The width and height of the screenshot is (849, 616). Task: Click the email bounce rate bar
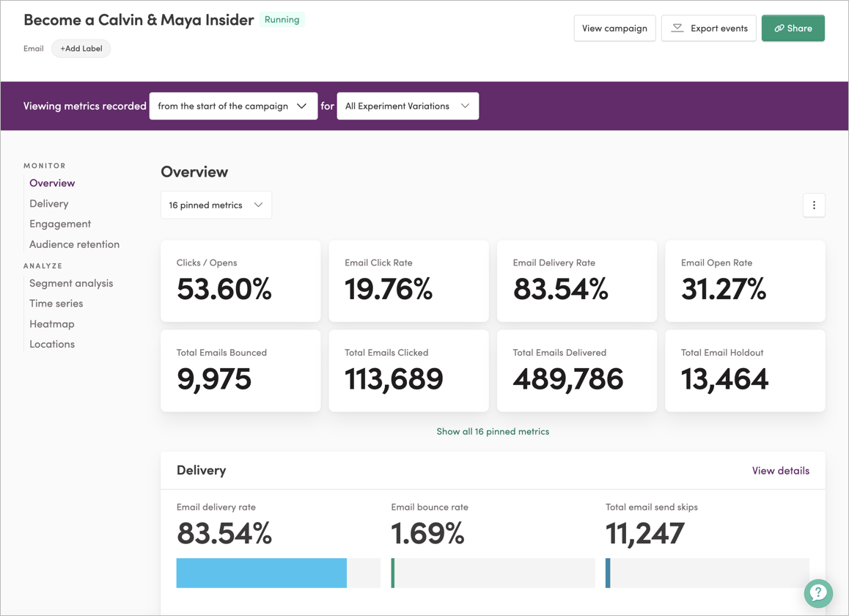pos(493,573)
